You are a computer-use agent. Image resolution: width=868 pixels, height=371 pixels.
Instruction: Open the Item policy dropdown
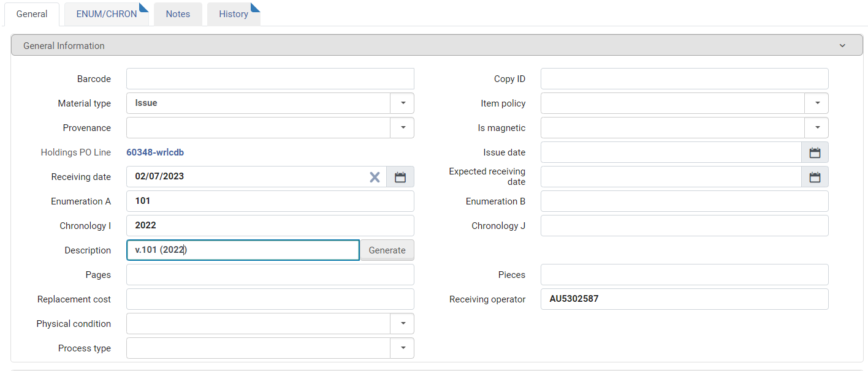(817, 103)
